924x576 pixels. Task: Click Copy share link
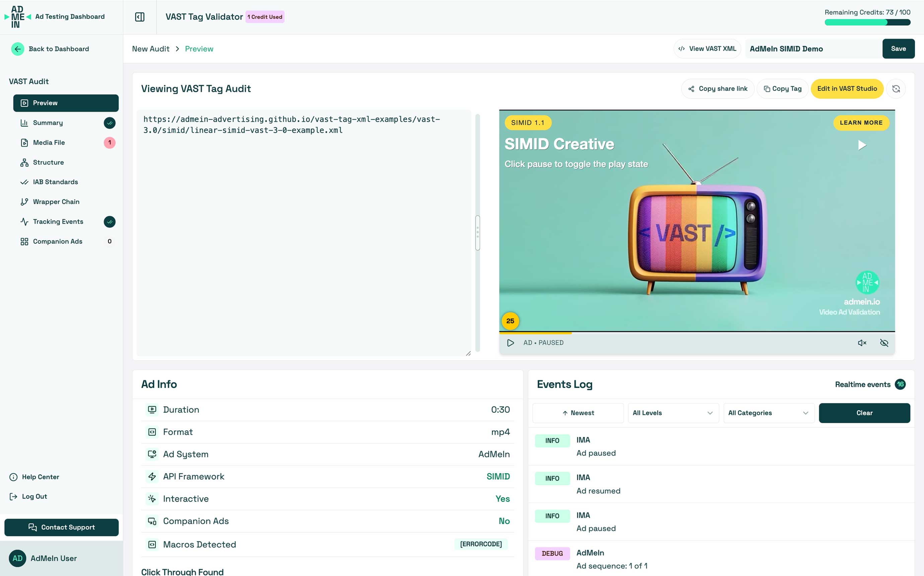(x=717, y=89)
